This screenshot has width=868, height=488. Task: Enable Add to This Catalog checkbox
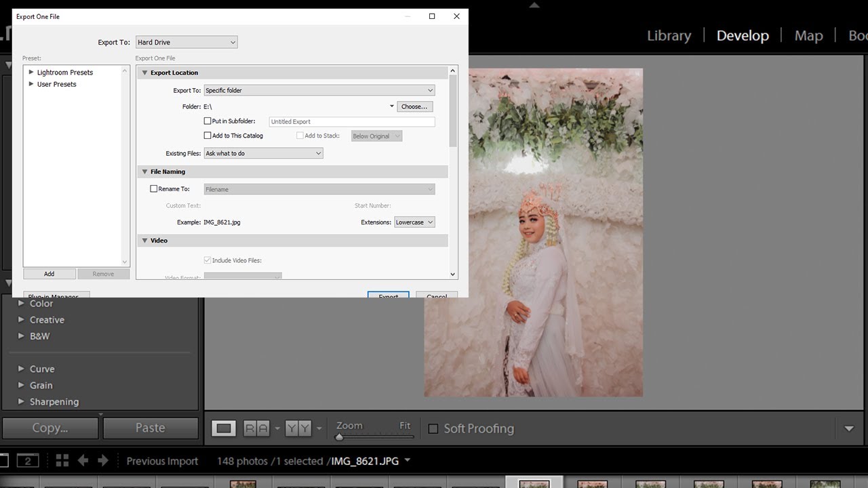click(208, 136)
